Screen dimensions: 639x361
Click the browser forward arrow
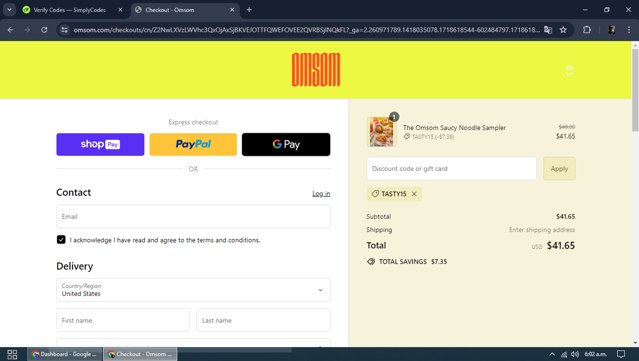pos(27,30)
